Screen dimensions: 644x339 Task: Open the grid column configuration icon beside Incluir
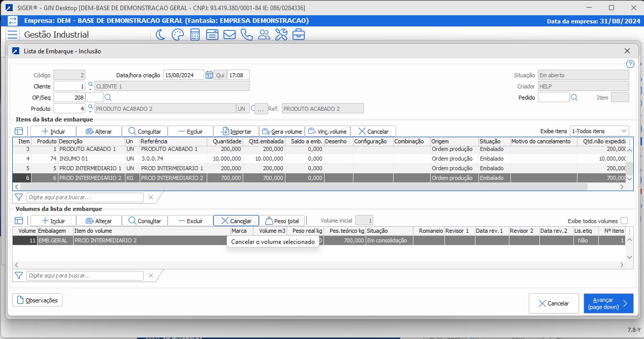tap(19, 131)
